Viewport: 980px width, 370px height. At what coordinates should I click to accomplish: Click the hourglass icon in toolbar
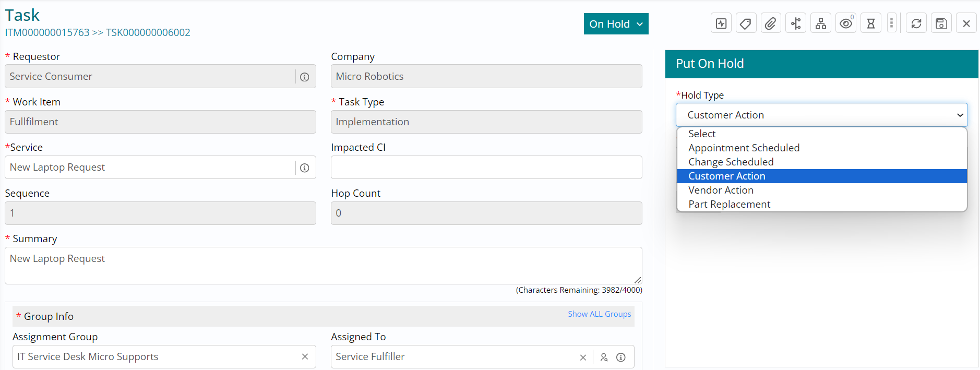point(870,23)
